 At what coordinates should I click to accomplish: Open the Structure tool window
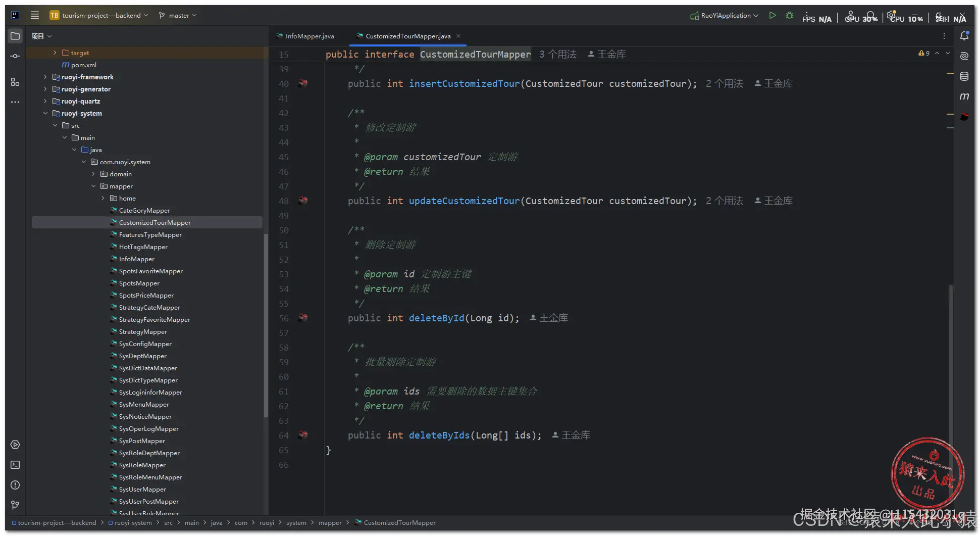click(x=15, y=82)
